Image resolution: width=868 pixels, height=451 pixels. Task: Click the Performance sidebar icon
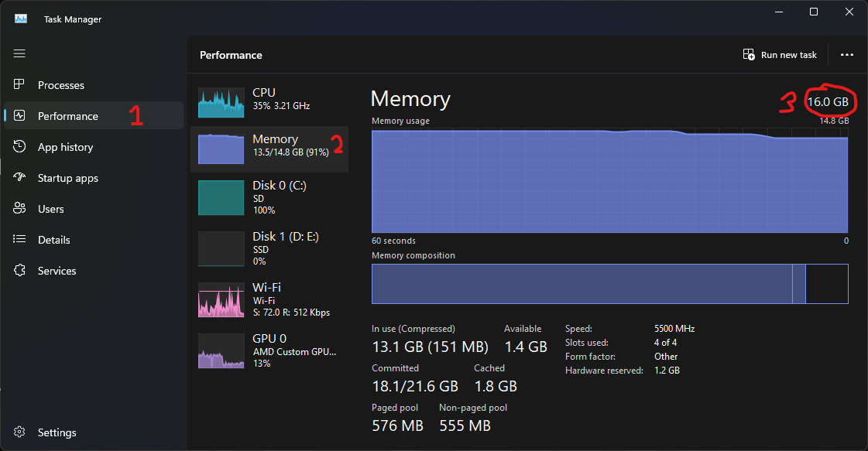coord(19,116)
